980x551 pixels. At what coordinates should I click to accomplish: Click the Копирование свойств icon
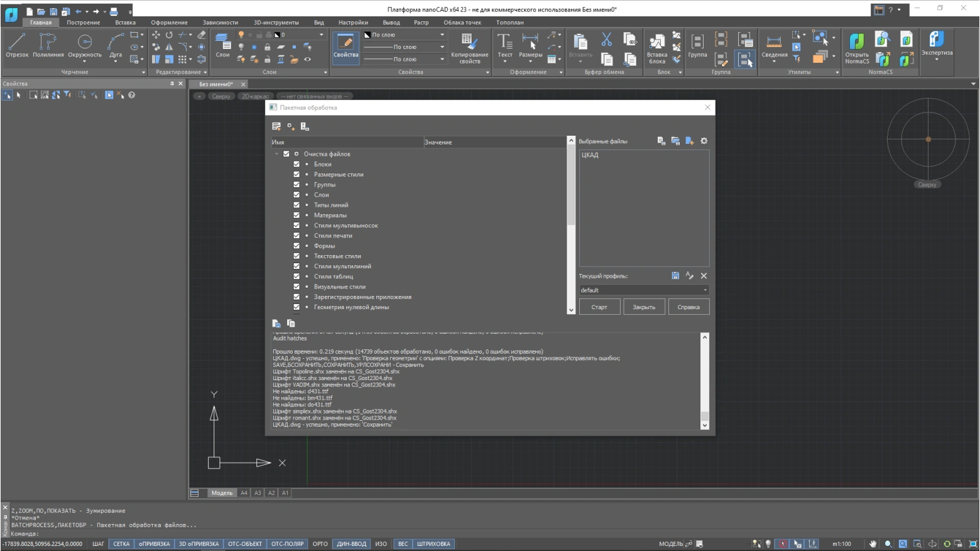point(469,48)
